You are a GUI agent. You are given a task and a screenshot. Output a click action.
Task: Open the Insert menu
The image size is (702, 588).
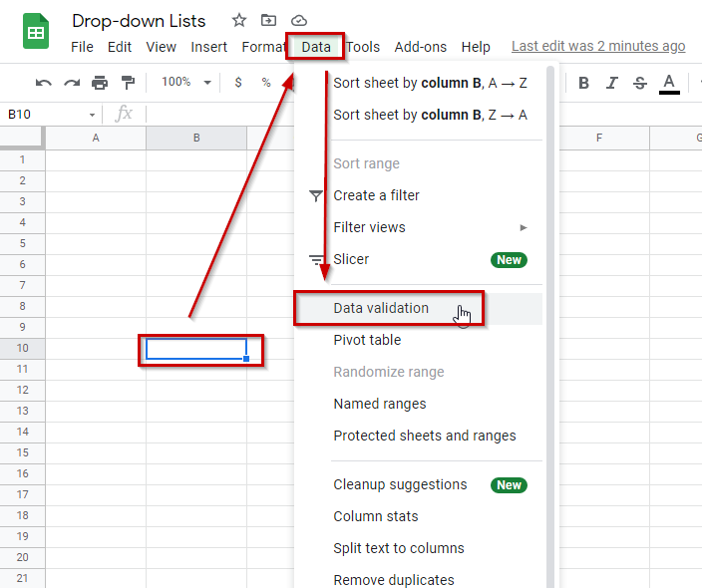click(x=208, y=47)
